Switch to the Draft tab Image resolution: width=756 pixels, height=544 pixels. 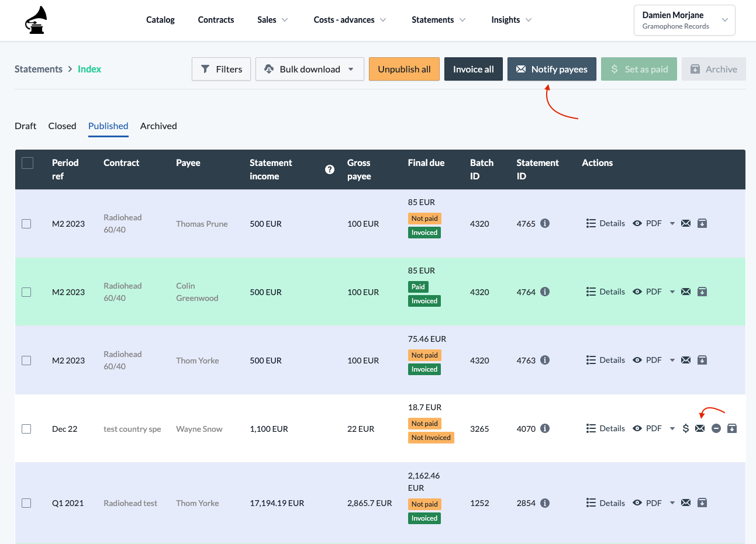[x=25, y=126]
